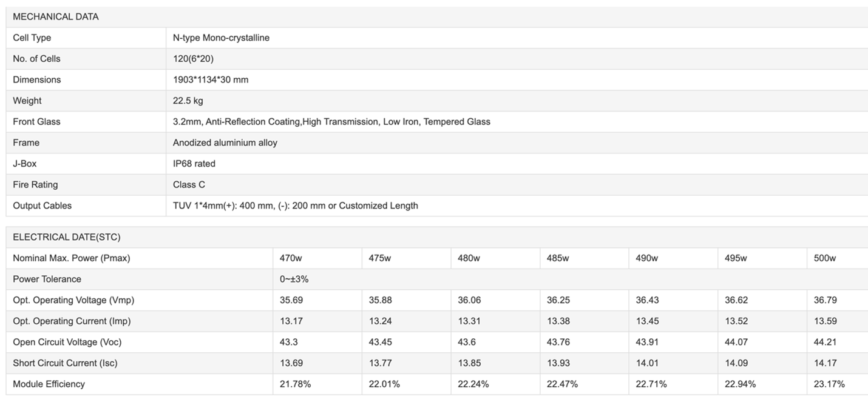Select the 1903*1134*30 mm dimensions value
This screenshot has height=405, width=868.
pos(211,79)
